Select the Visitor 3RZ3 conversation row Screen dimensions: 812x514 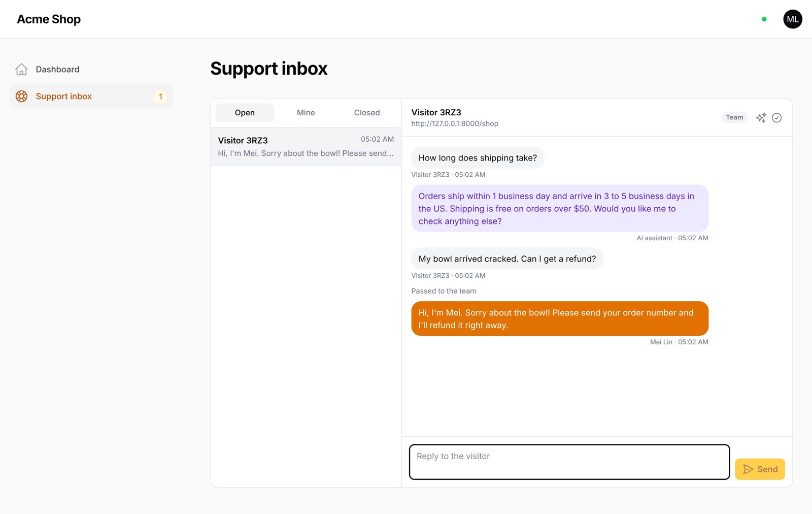(x=306, y=146)
